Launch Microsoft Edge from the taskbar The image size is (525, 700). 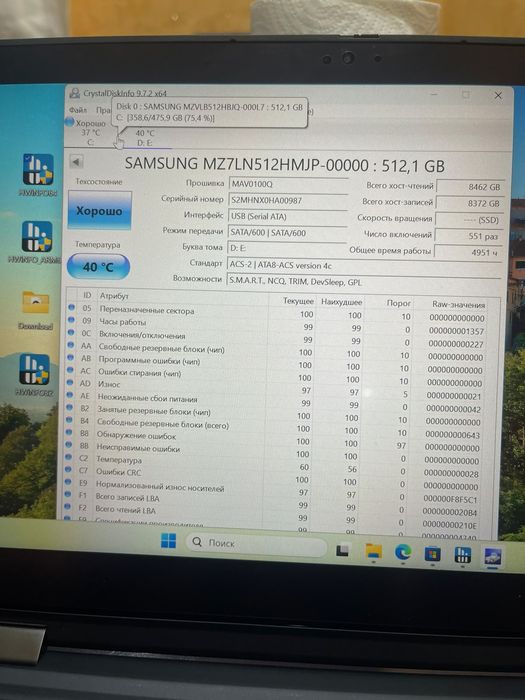tap(403, 553)
